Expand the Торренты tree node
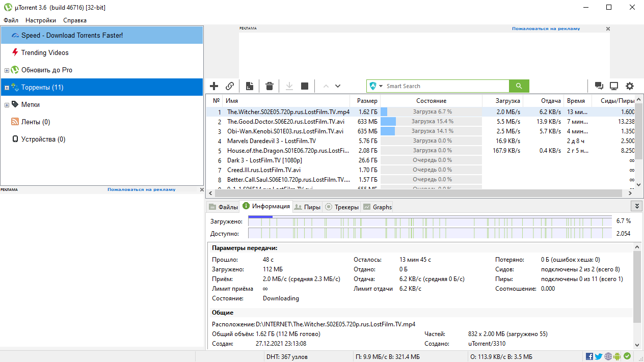Image resolution: width=644 pixels, height=362 pixels. tap(7, 88)
